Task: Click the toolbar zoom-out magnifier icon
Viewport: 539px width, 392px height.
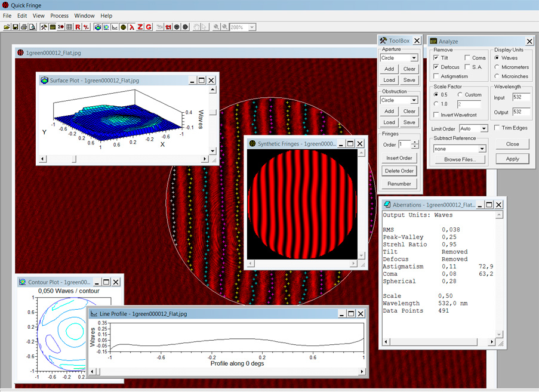Action: (225, 27)
